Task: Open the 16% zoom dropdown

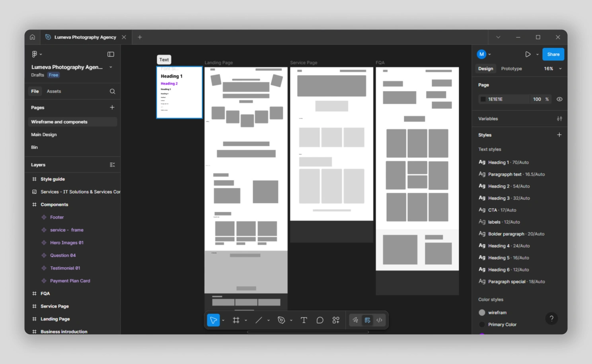Action: click(553, 68)
